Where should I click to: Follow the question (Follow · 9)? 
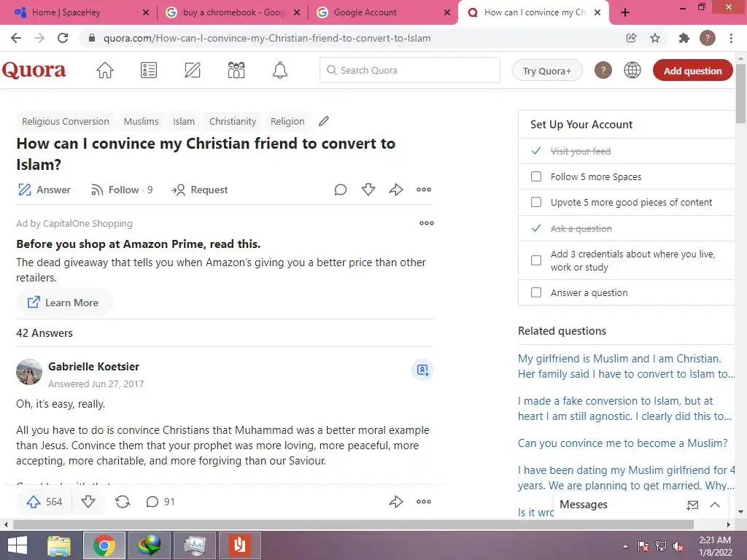[122, 190]
